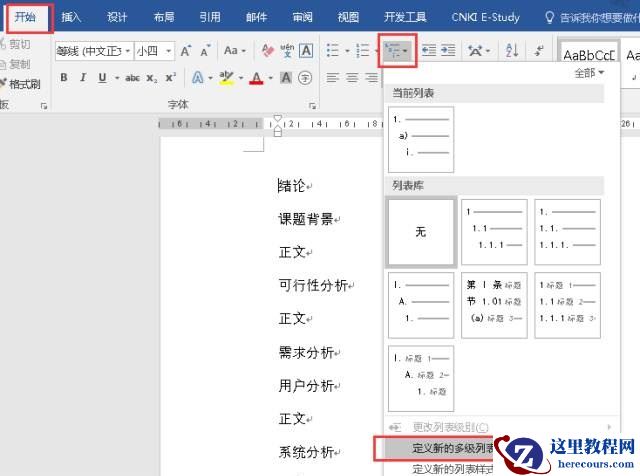This screenshot has width=640, height=476.
Task: Apply the yellow text highlight color
Action: [226, 78]
